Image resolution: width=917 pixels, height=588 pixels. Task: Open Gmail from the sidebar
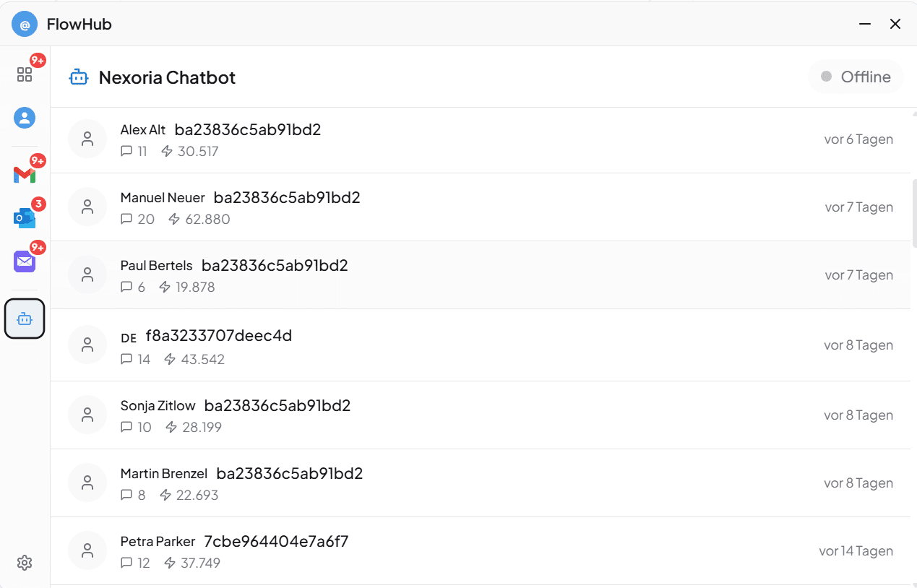tap(24, 174)
